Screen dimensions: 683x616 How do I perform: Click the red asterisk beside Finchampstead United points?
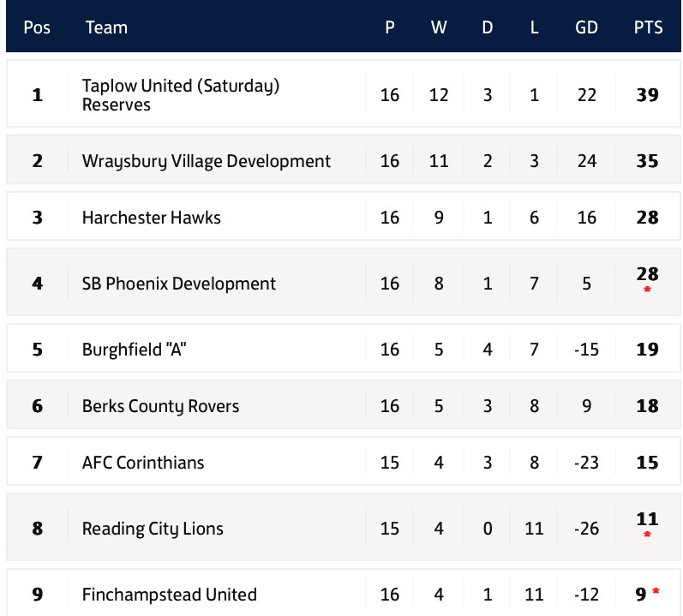click(656, 591)
